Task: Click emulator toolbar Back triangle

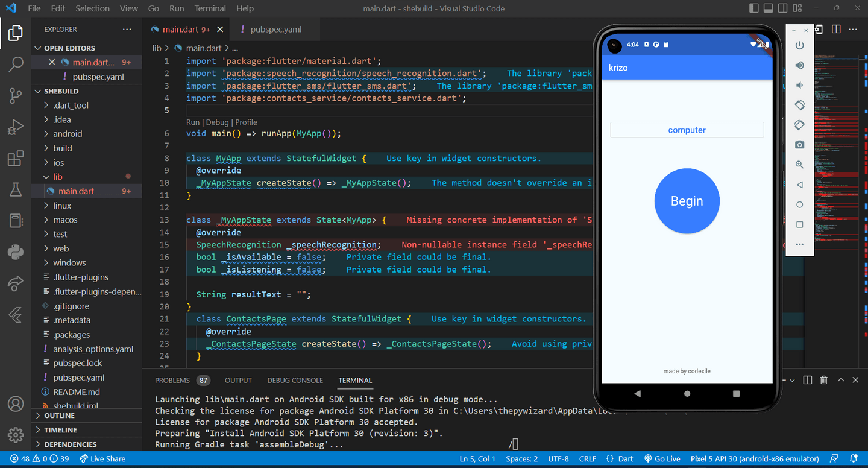Action: click(800, 185)
